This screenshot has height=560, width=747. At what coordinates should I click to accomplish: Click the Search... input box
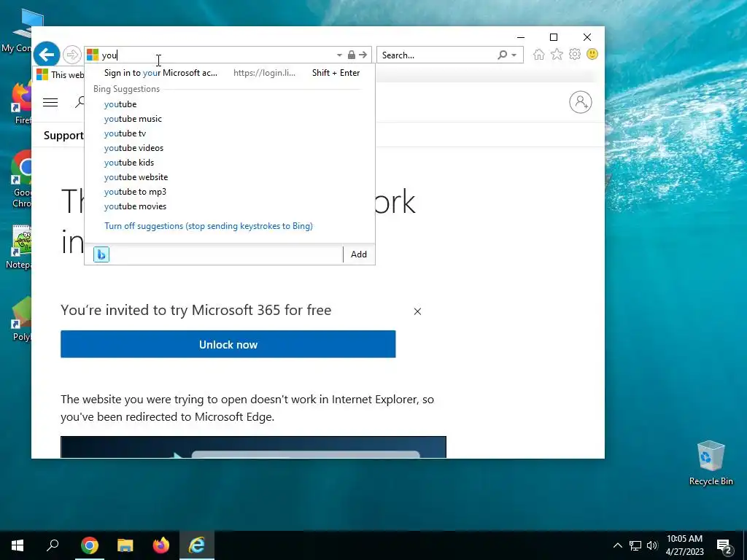coord(438,55)
